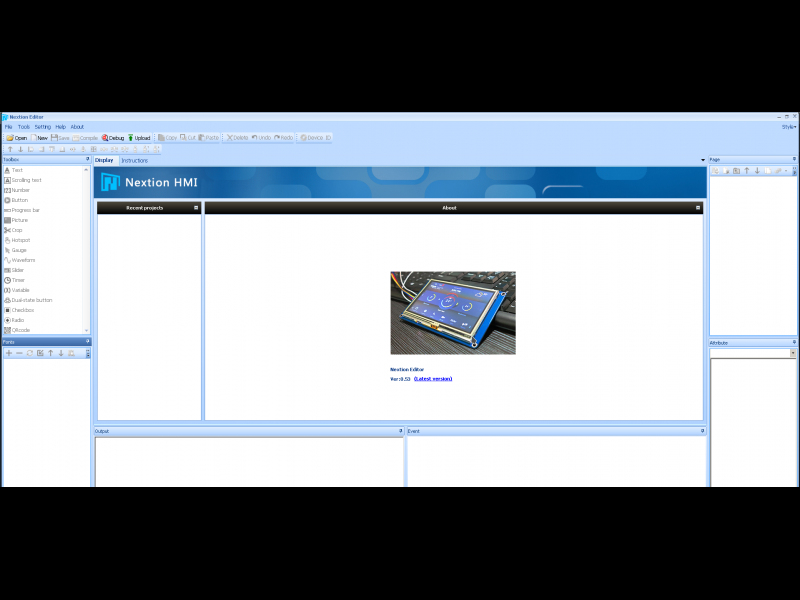This screenshot has width=800, height=600.
Task: Open the Tools menu
Action: click(24, 127)
